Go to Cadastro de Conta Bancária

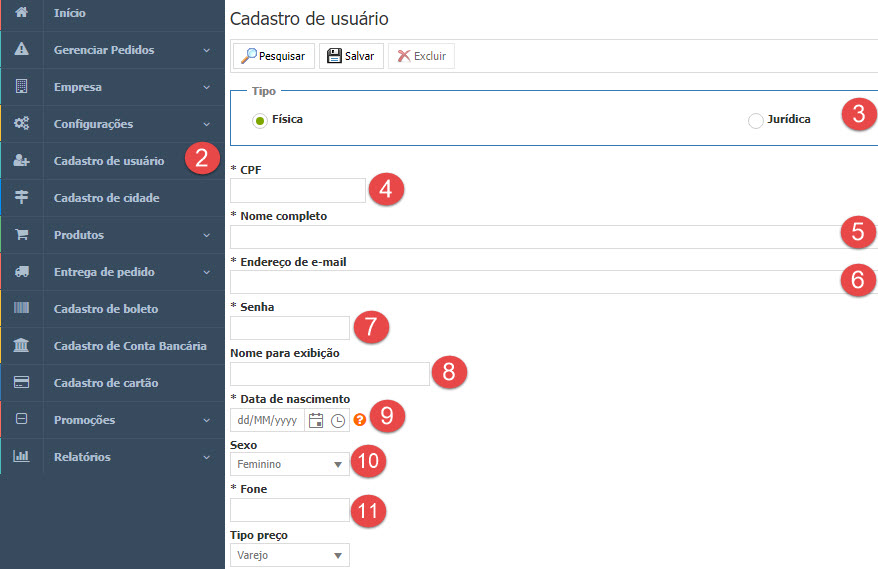[130, 346]
